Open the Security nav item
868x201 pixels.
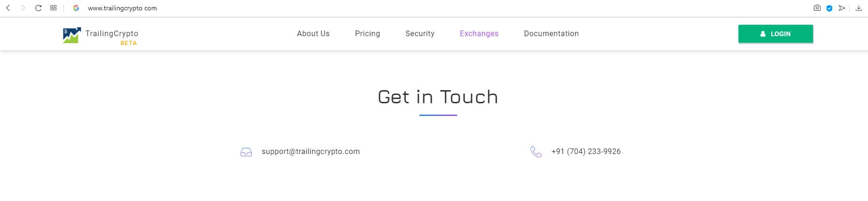[x=420, y=34]
